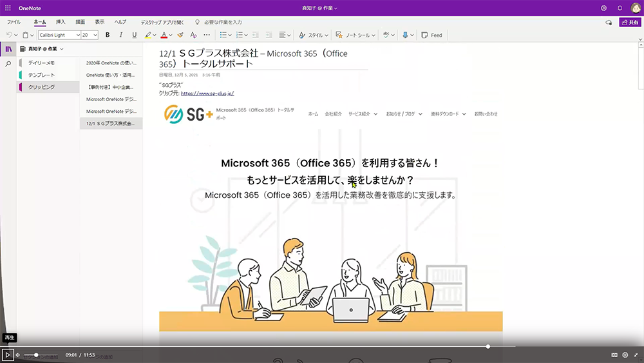Apply the yellow text highlight color
The width and height of the screenshot is (644, 363).
[x=148, y=35]
